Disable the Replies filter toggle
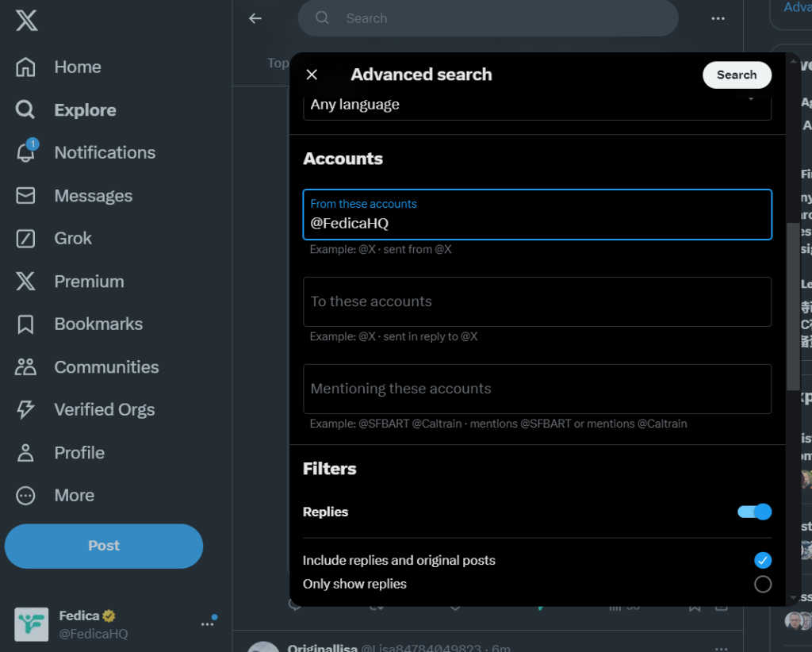812x652 pixels. [x=753, y=512]
